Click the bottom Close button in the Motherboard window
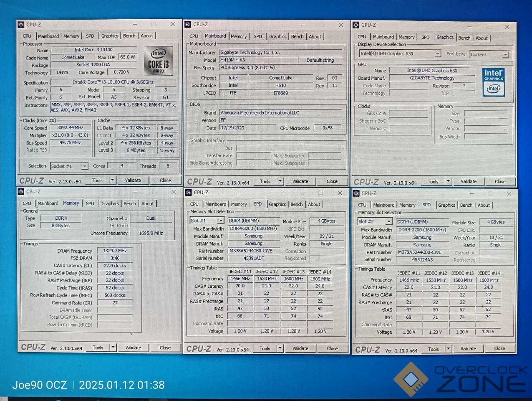The image size is (532, 401). tap(332, 182)
